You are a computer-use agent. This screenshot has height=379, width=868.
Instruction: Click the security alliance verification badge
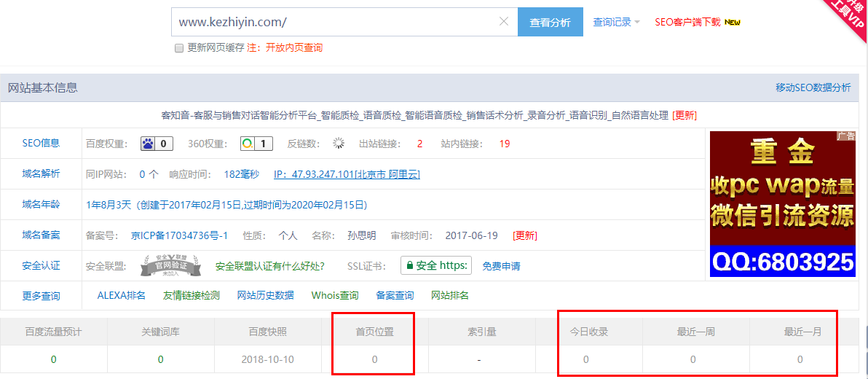pyautogui.click(x=170, y=266)
